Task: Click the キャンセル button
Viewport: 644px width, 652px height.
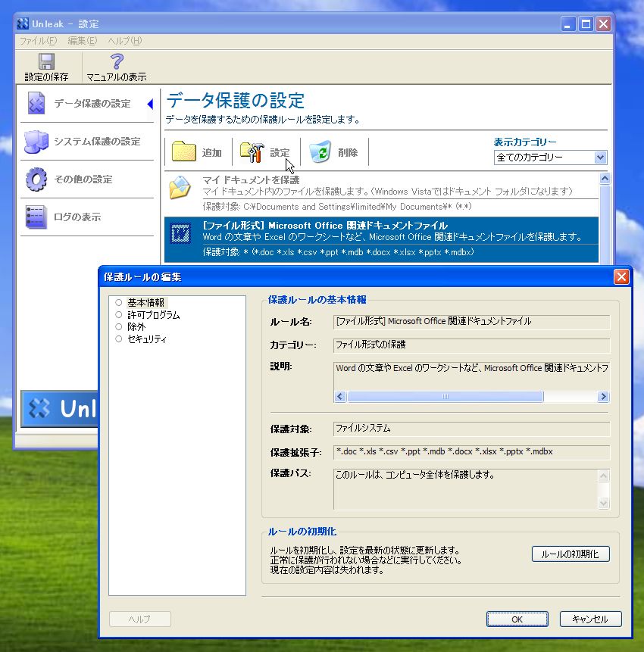Action: [590, 619]
